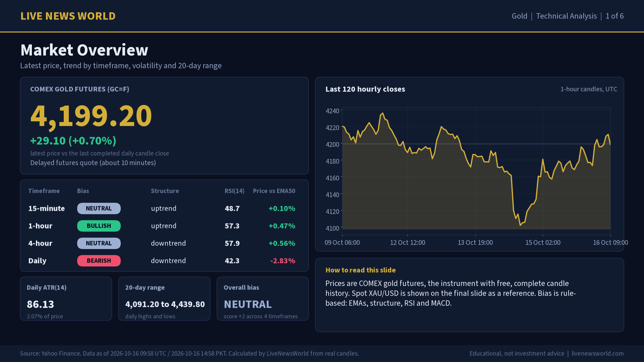The height and width of the screenshot is (362, 644).
Task: Click the BEARISH badge in Daily row
Action: [x=99, y=261]
